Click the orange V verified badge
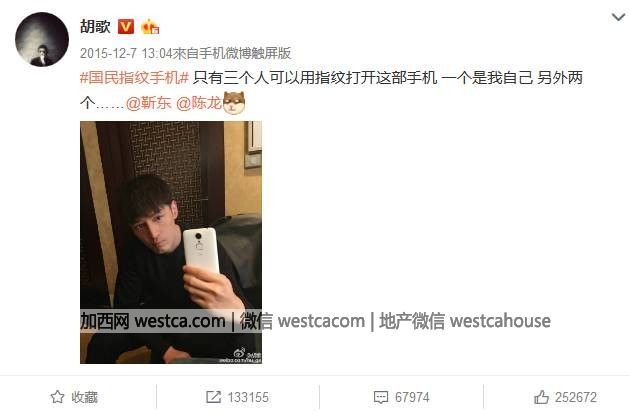This screenshot has height=412, width=630. 126,27
